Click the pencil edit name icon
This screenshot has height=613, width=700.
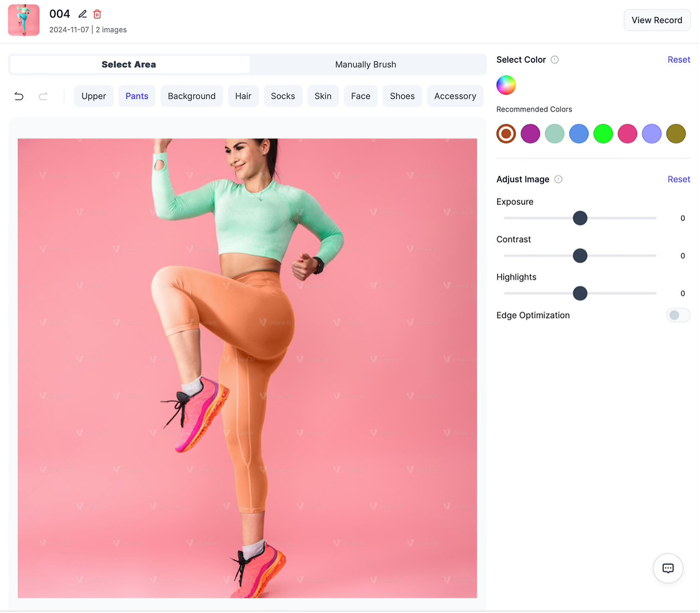click(x=83, y=14)
